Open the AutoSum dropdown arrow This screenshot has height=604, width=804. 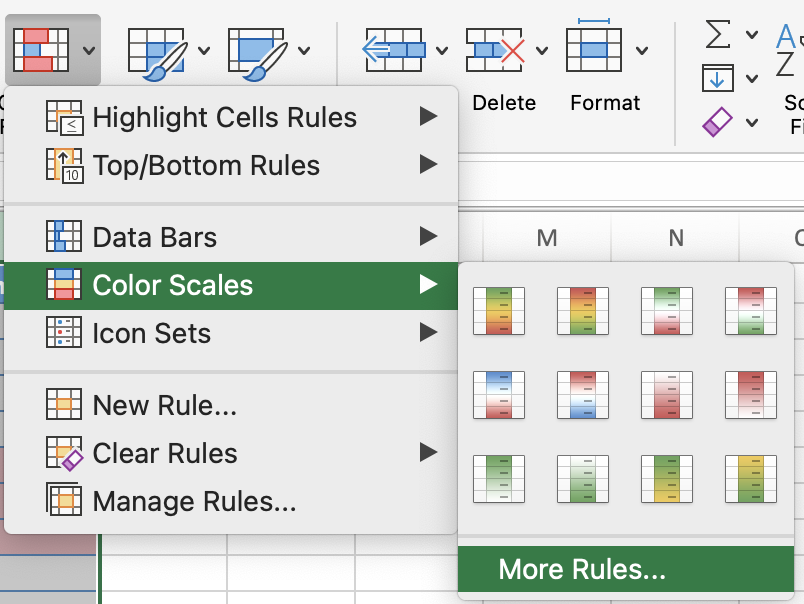(x=751, y=35)
